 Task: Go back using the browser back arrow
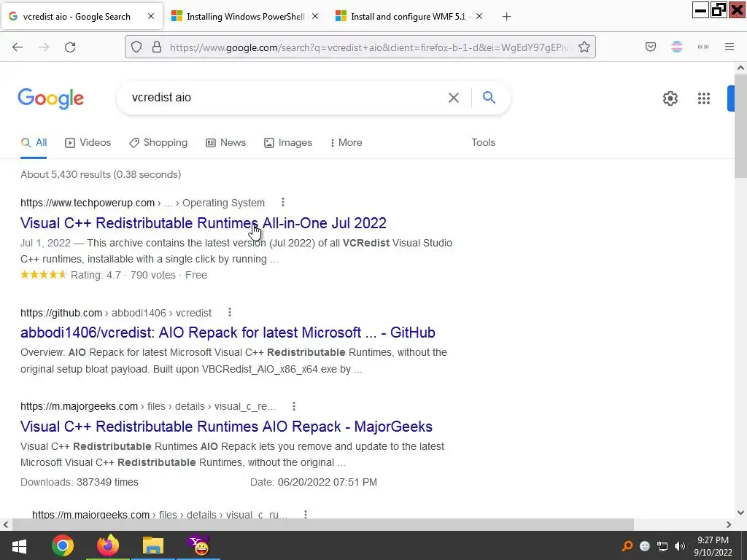(18, 47)
